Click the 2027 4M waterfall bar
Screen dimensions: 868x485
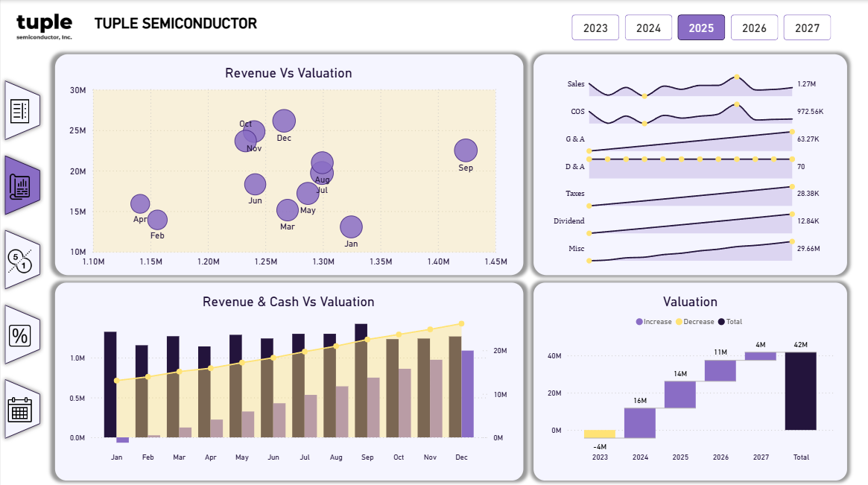[761, 356]
